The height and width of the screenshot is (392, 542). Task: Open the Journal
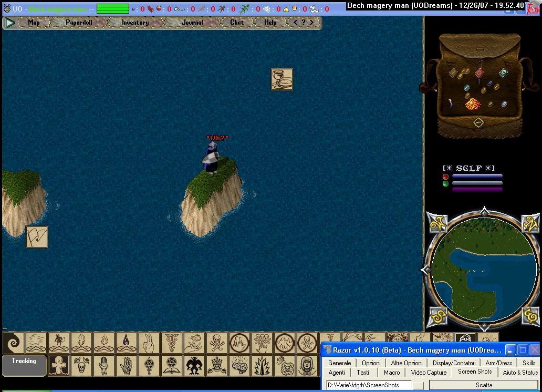pyautogui.click(x=192, y=23)
